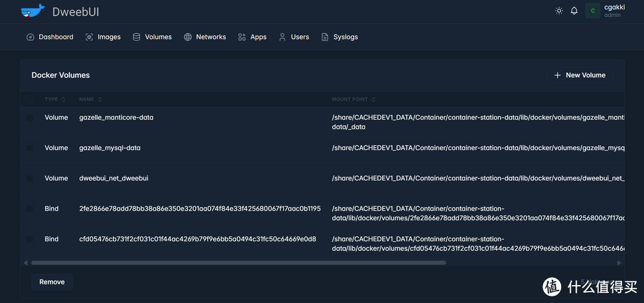Screen dimensions: 644x303
Task: Click the Users person icon
Action: coord(282,37)
